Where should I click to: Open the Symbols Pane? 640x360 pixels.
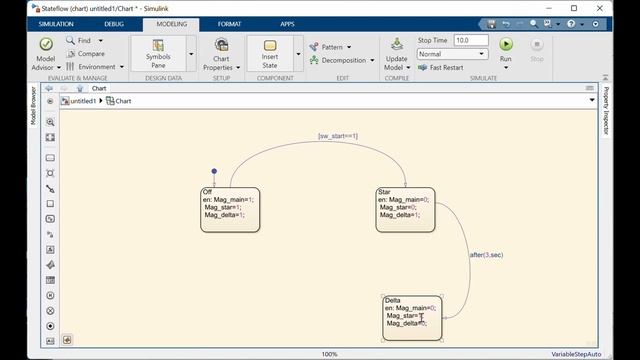tap(158, 53)
